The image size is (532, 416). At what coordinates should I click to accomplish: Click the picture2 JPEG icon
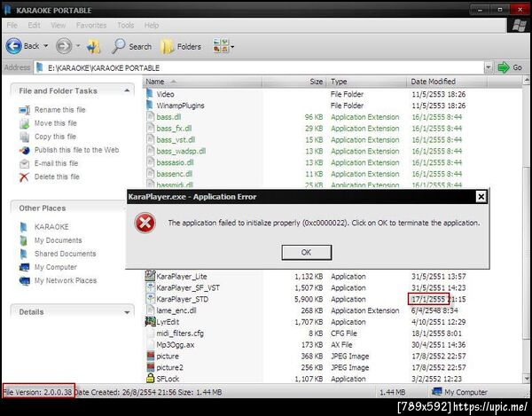[151, 367]
